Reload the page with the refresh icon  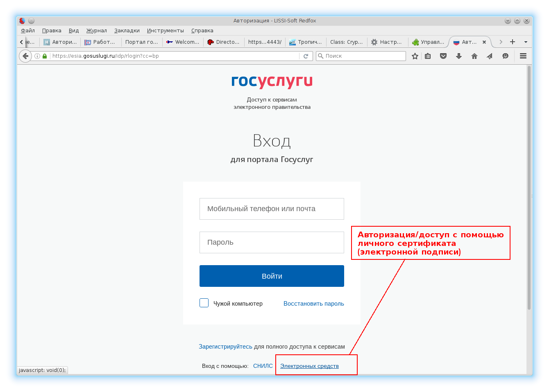(x=306, y=56)
